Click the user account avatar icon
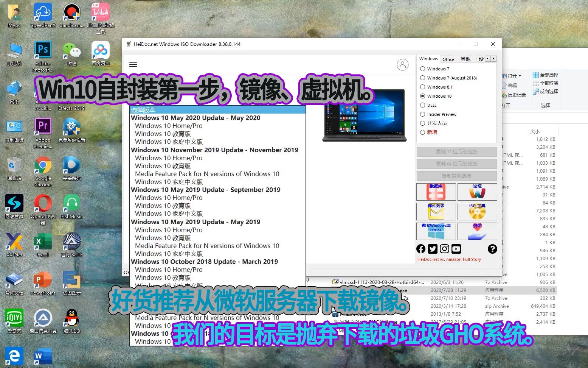This screenshot has width=588, height=368. (403, 65)
